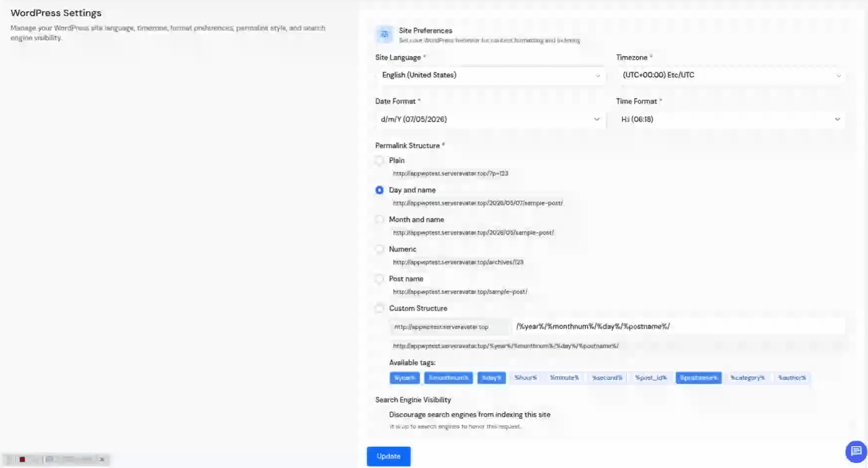Click the red stop recording square

[x=22, y=459]
